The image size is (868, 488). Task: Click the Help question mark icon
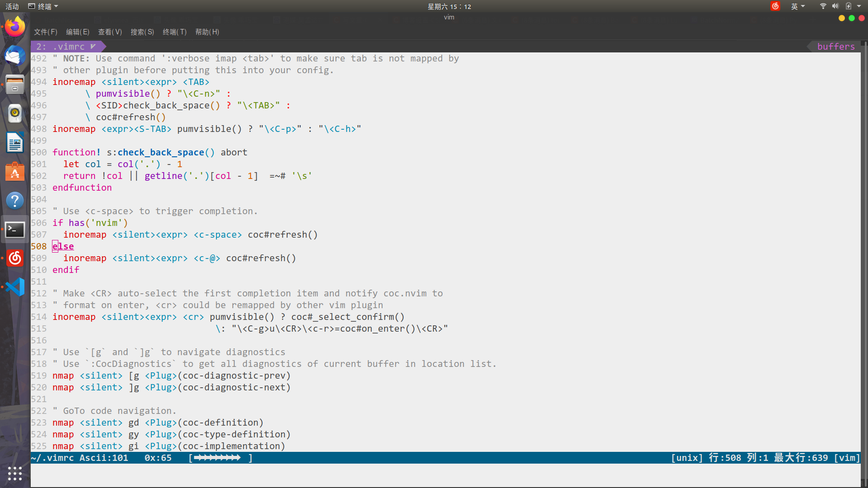pos(15,201)
